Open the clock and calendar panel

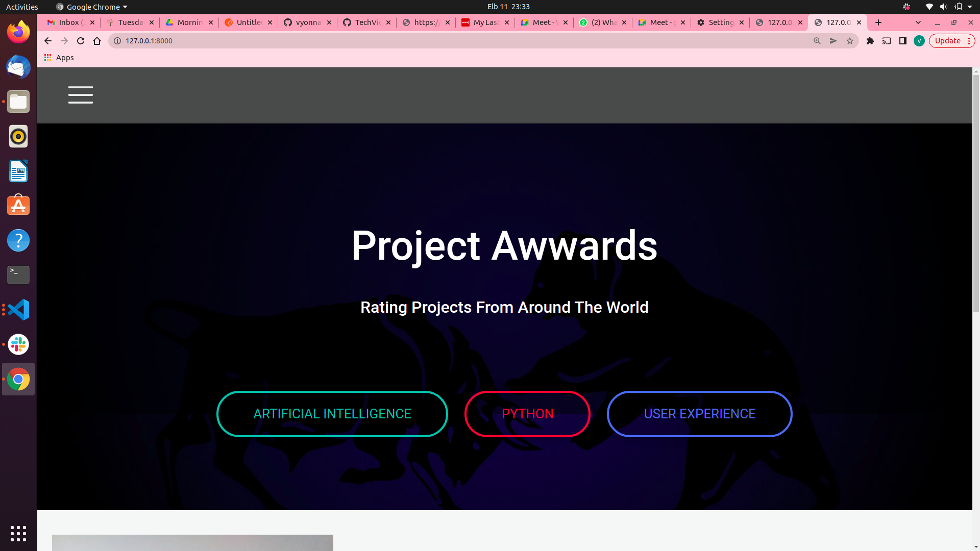tap(508, 7)
